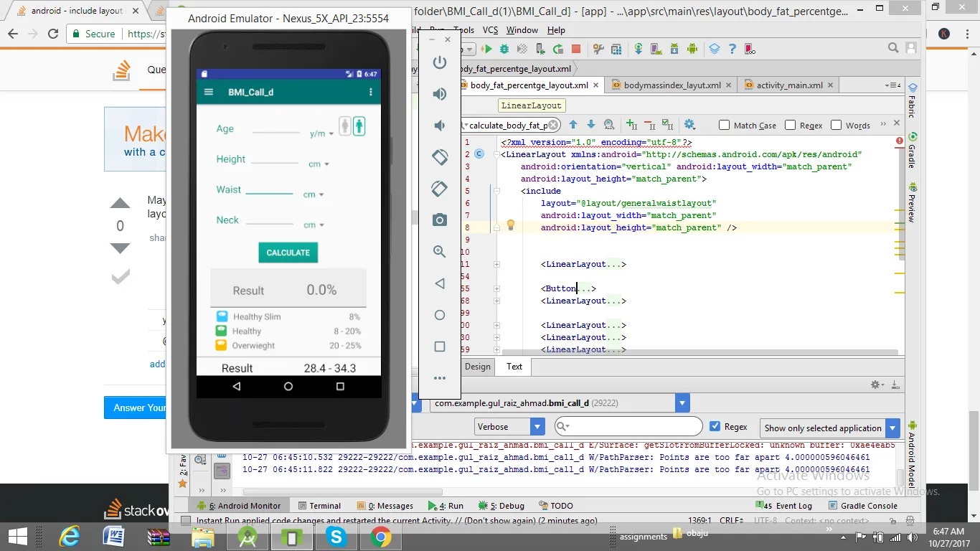Click the emulator power button icon
This screenshot has width=980, height=551.
[440, 62]
